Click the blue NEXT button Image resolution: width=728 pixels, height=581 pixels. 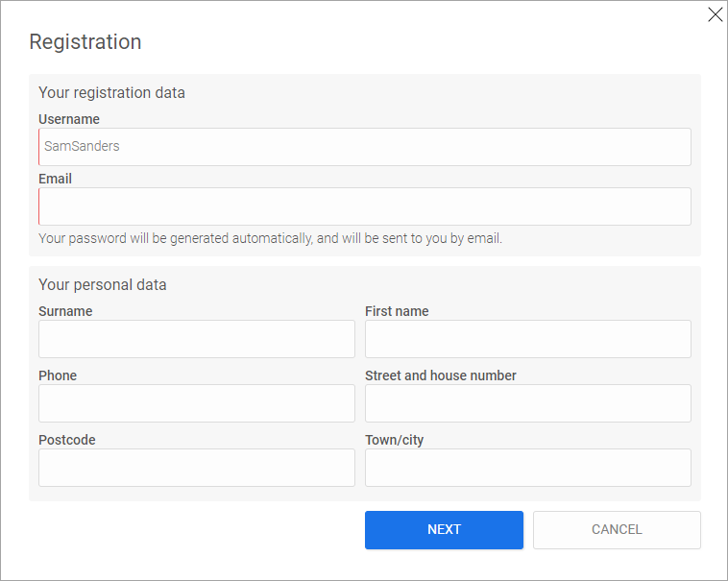pos(444,530)
